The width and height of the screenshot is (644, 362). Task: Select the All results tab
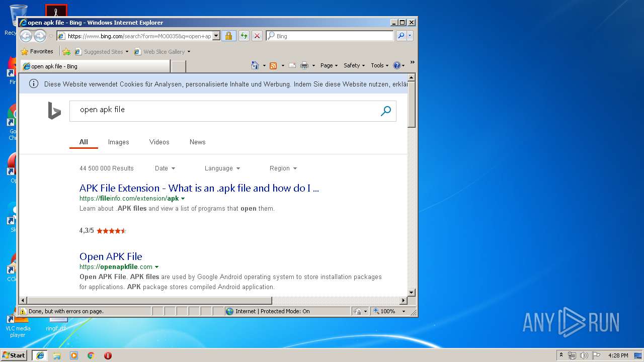pyautogui.click(x=84, y=142)
